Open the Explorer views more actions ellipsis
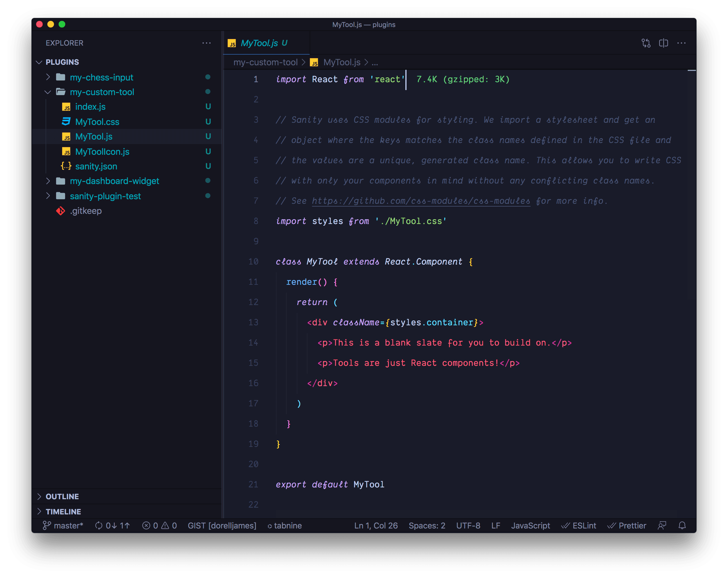The image size is (728, 578). coord(207,43)
